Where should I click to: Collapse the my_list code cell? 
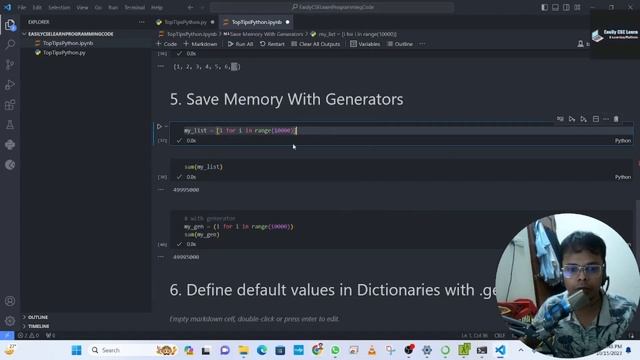(x=166, y=127)
